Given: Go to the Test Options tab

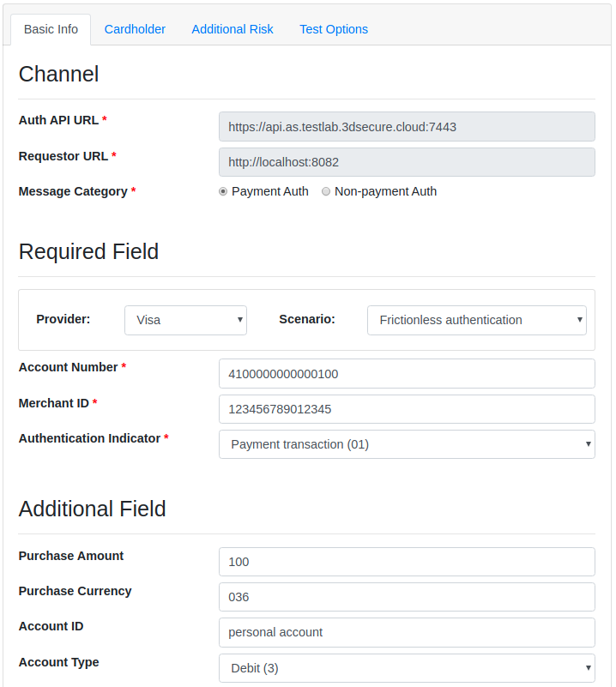Looking at the screenshot, I should pos(334,29).
